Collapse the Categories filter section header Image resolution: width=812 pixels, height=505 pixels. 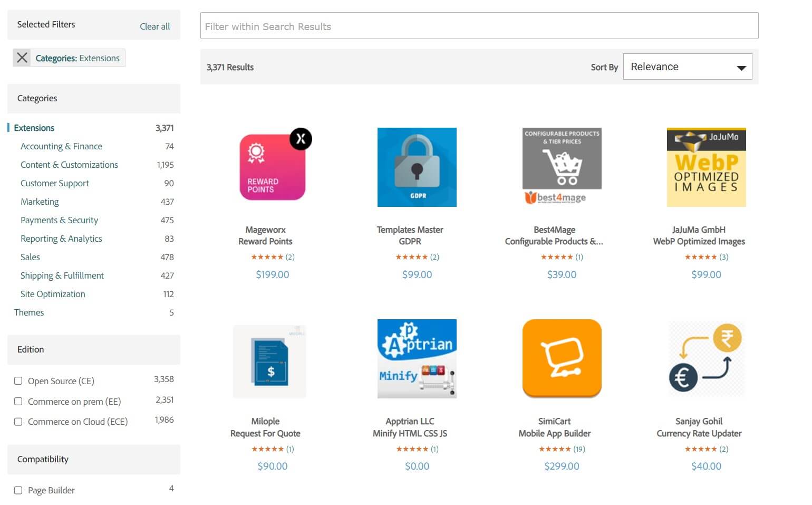pos(94,99)
